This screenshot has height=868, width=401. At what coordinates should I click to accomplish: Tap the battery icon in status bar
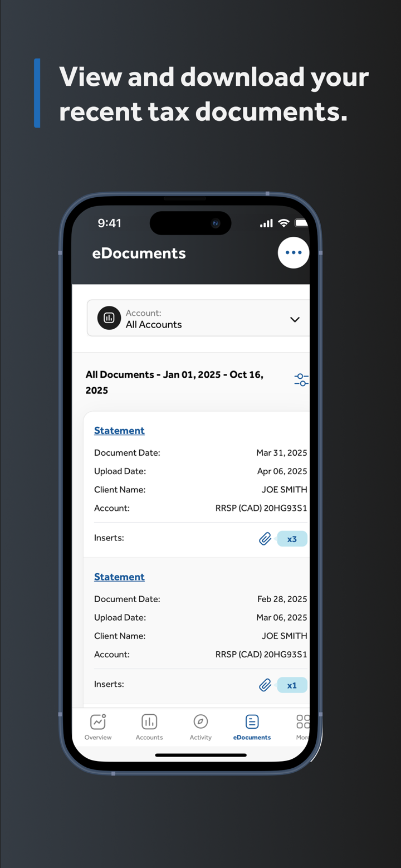pos(301,223)
